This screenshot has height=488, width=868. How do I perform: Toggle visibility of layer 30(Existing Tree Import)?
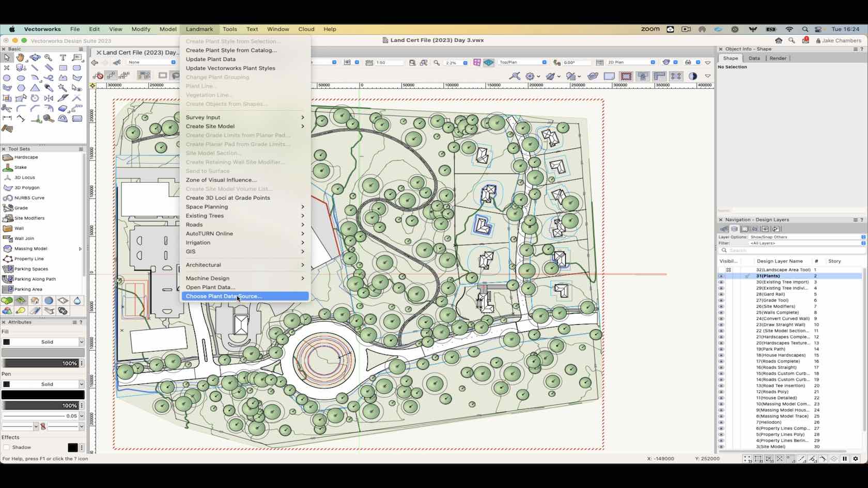(721, 282)
